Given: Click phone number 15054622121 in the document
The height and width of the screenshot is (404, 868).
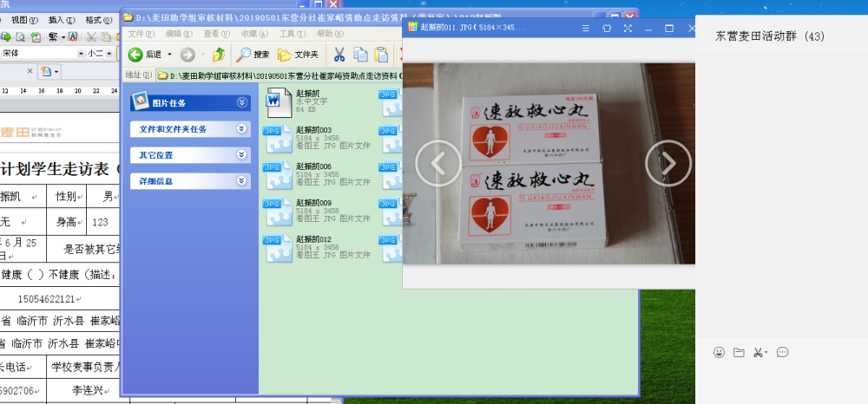Looking at the screenshot, I should [46, 299].
